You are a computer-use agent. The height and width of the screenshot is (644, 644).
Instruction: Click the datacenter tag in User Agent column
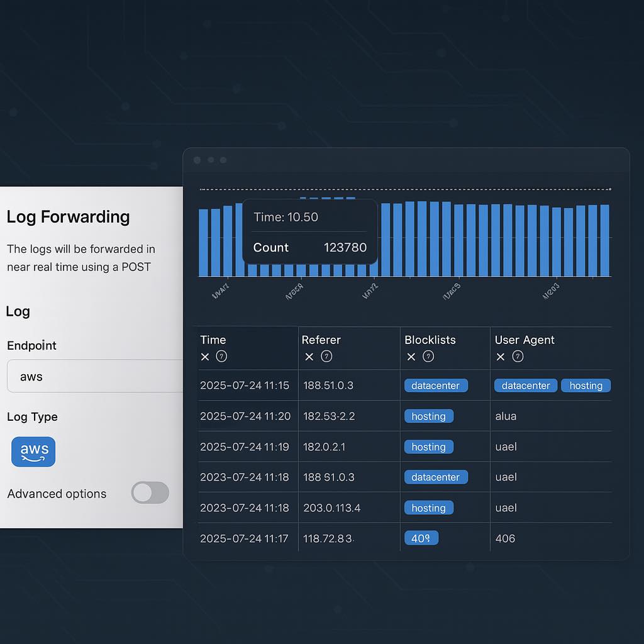[x=526, y=386]
